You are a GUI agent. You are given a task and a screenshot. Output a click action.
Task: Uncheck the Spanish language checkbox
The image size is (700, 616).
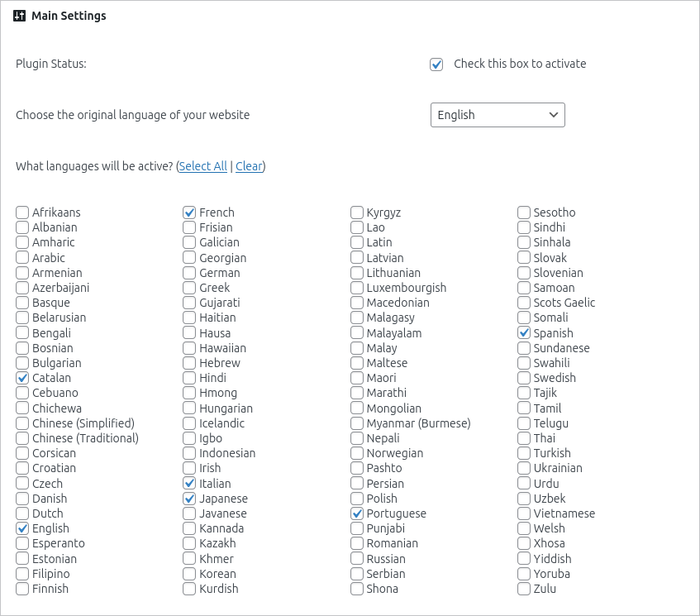(523, 332)
